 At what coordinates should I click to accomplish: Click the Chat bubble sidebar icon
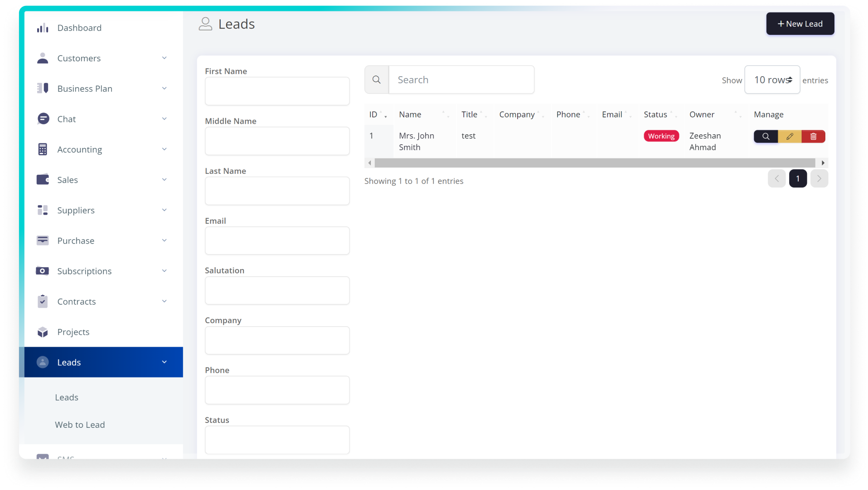click(43, 119)
